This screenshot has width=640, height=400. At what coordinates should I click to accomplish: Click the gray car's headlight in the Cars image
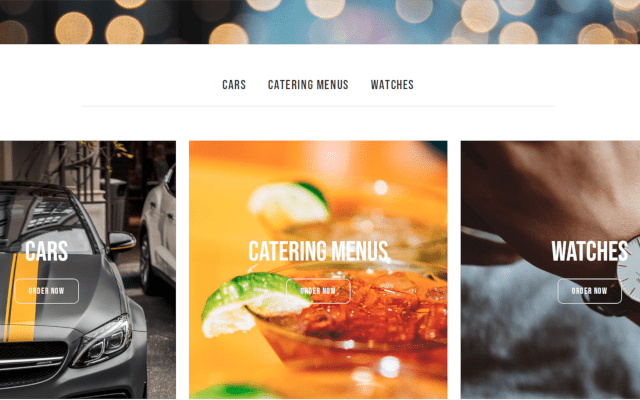pos(104,342)
